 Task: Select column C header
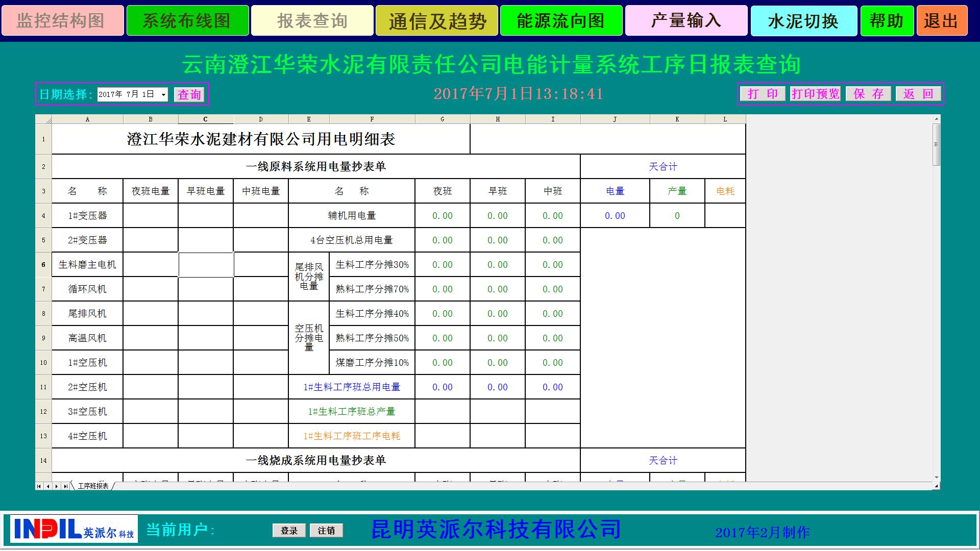click(206, 119)
